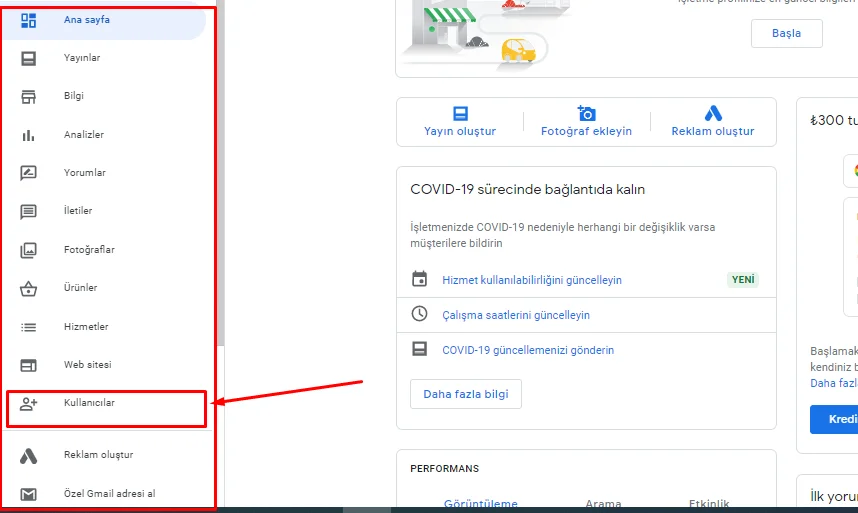Select Web sitesi in the sidebar
This screenshot has height=513, width=858.
89,365
